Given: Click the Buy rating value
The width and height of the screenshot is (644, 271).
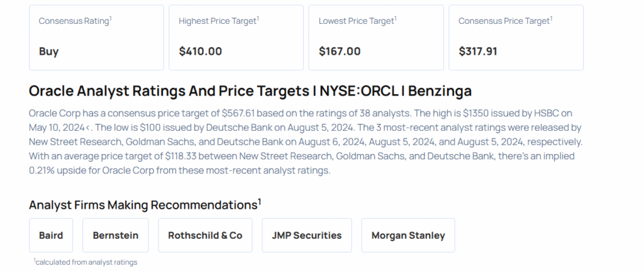Looking at the screenshot, I should (48, 52).
